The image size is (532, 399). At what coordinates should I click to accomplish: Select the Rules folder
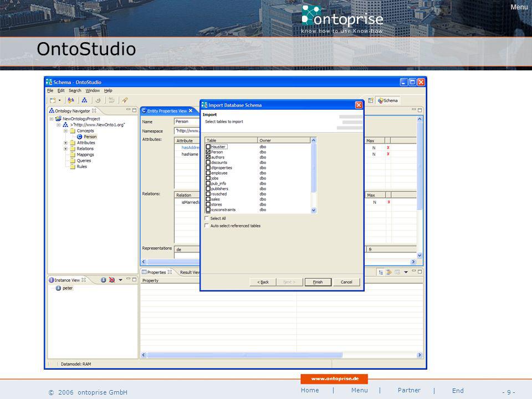click(x=78, y=167)
